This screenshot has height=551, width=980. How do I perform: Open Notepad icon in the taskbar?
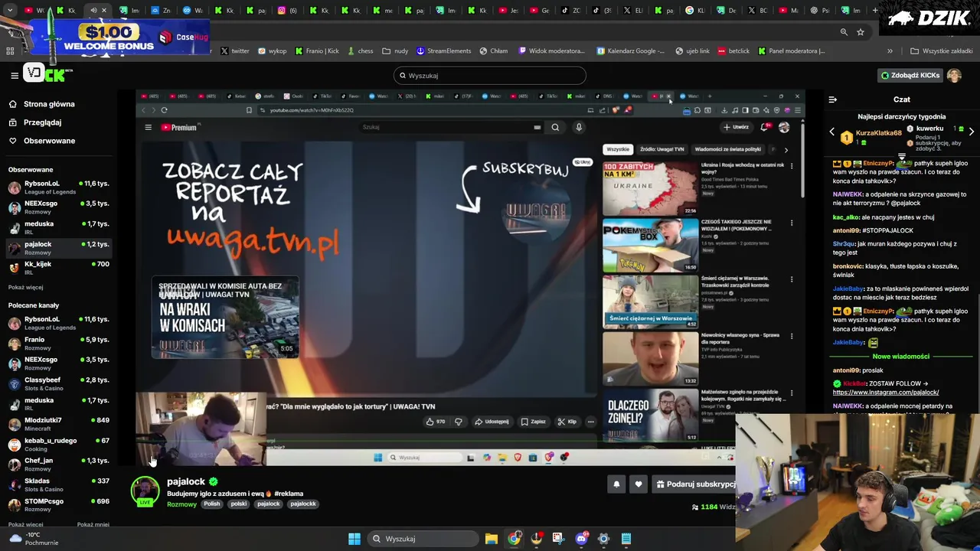626,539
